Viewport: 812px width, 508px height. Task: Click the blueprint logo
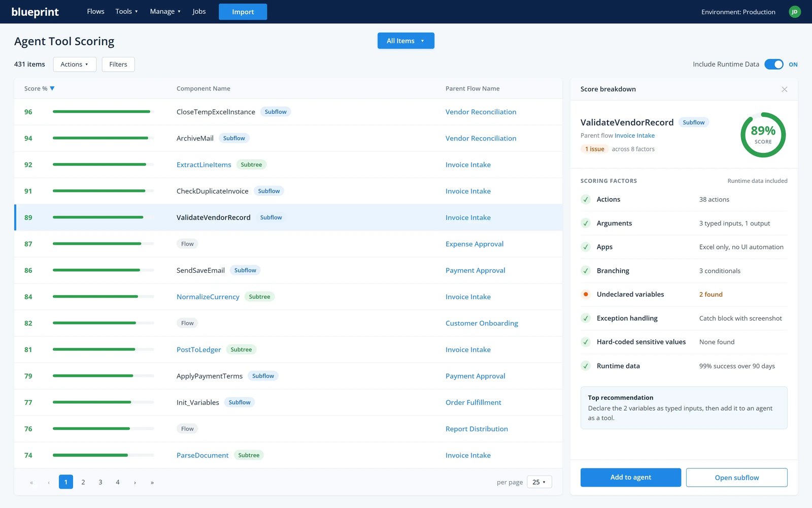click(x=35, y=12)
